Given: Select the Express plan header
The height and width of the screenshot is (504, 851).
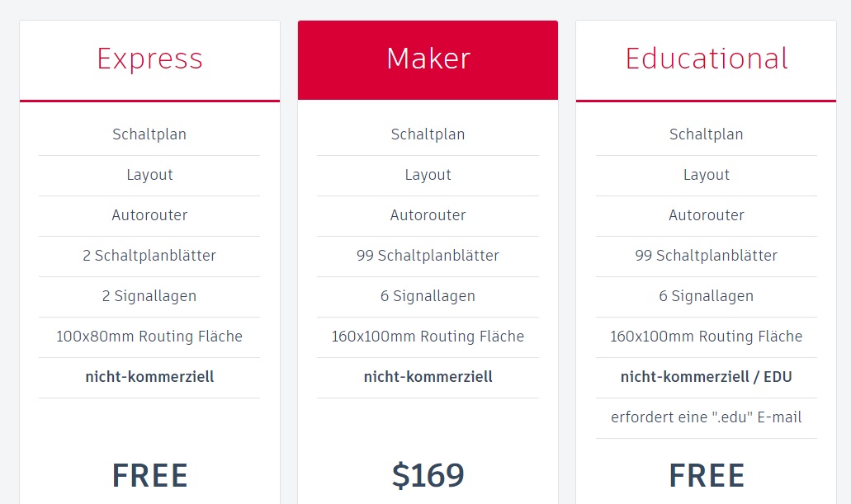Looking at the screenshot, I should coord(149,59).
